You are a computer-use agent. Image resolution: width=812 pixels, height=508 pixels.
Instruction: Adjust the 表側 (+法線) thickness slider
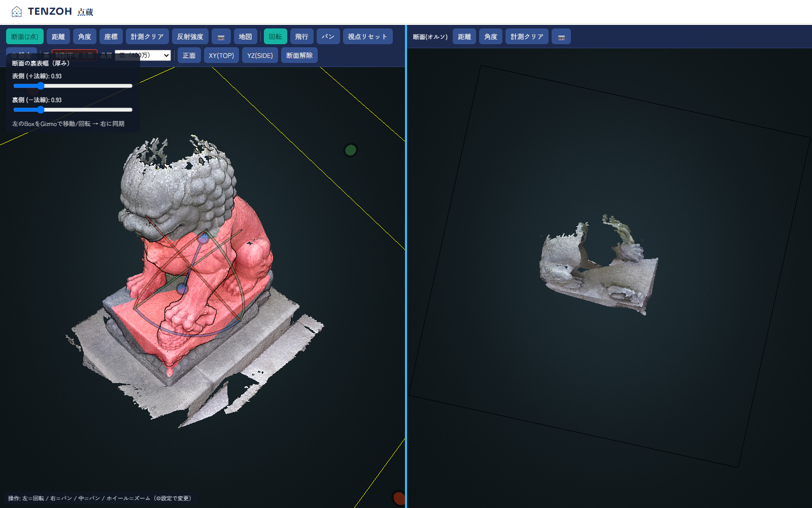pos(73,86)
